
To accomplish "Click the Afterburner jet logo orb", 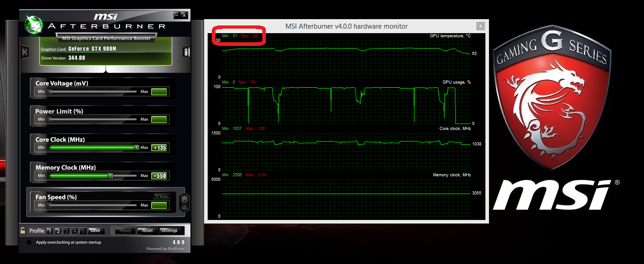I will tap(34, 25).
